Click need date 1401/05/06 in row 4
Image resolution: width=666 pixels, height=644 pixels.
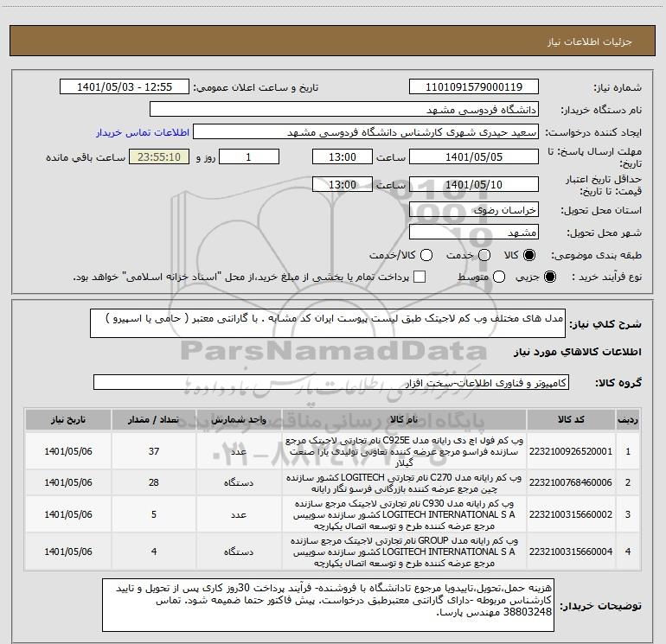click(68, 552)
